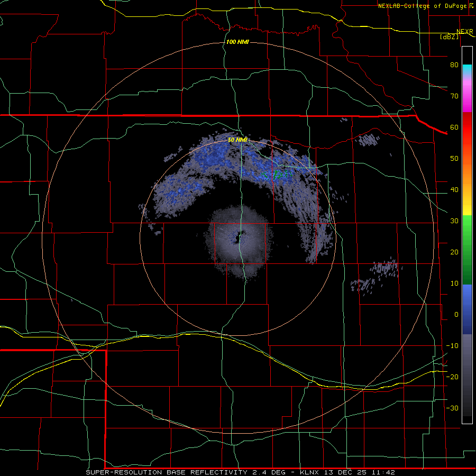This screenshot has width=476, height=476.
Task: Click the NEXR label above the legend
Action: pos(465,32)
